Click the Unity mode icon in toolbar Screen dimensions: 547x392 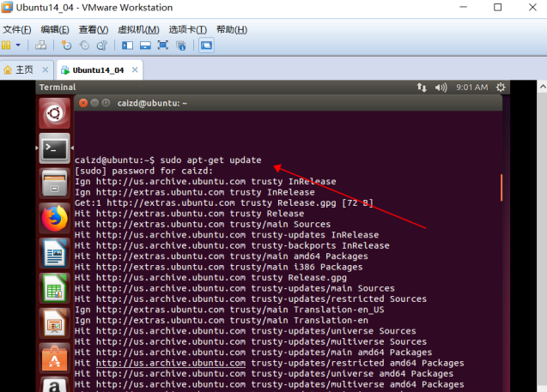pos(181,45)
